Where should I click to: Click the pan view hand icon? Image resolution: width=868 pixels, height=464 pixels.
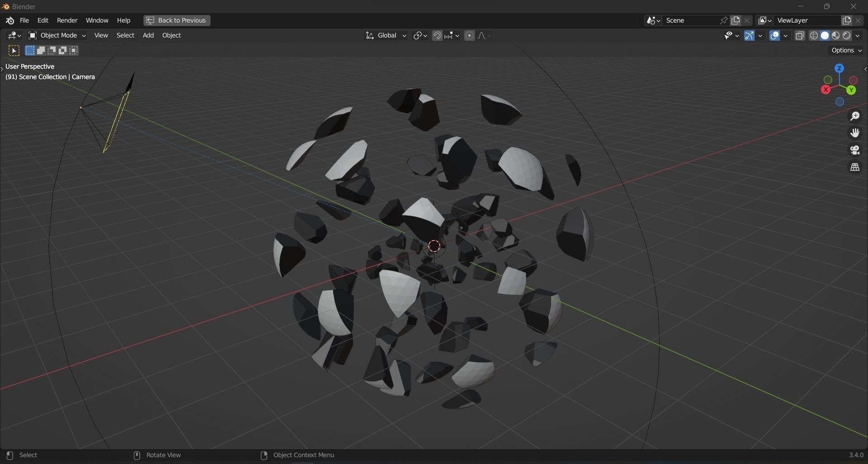point(854,133)
